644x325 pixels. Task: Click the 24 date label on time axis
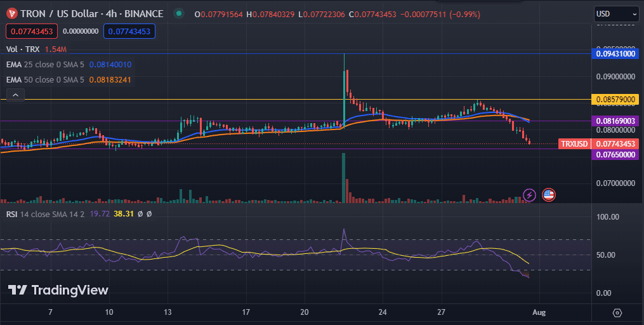point(383,313)
